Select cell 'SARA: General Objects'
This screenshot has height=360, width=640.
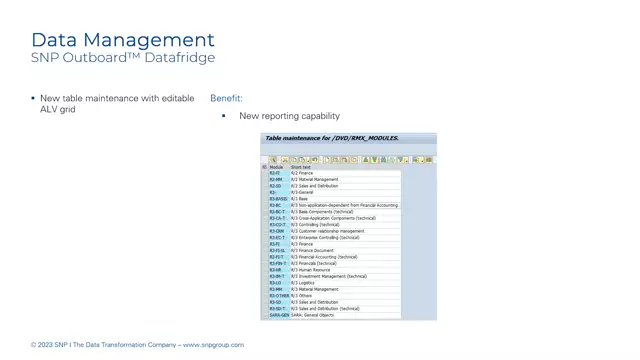(345, 315)
